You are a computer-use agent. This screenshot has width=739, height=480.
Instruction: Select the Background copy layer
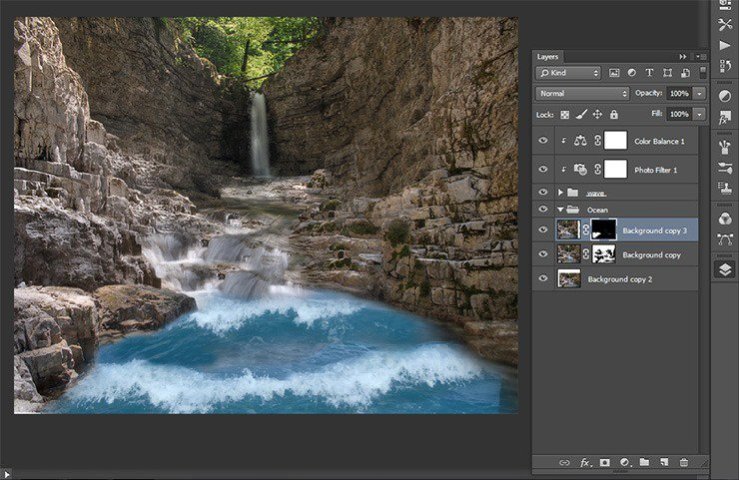click(x=650, y=255)
